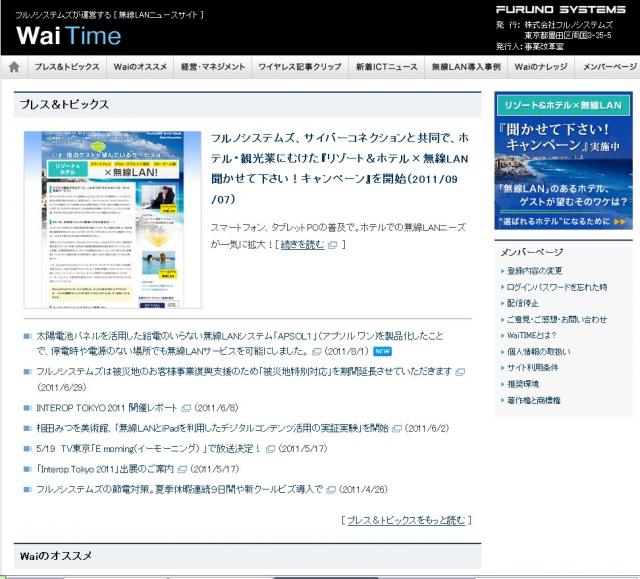The image size is (640, 579).
Task: Click the Wai Time site logo
Action: pyautogui.click(x=68, y=35)
